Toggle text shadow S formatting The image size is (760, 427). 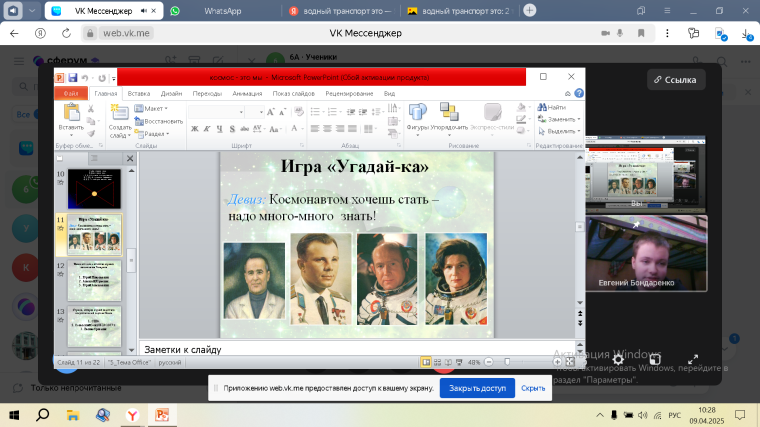[232, 129]
